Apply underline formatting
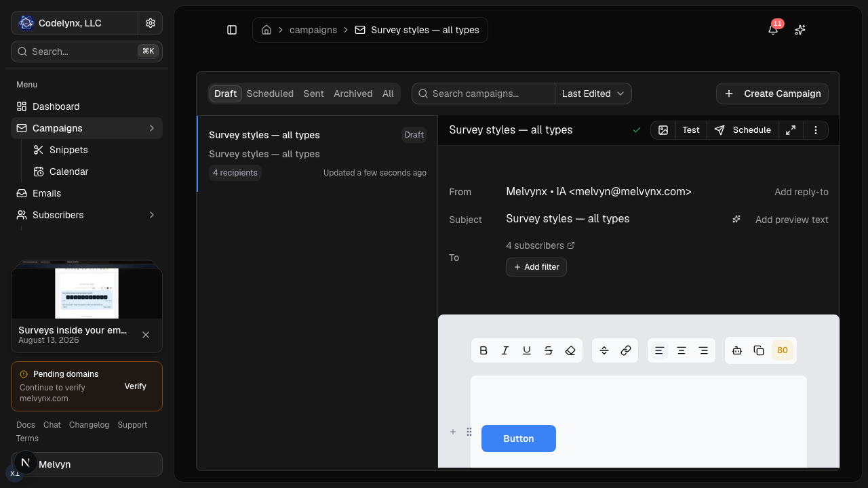This screenshot has width=868, height=488. pyautogui.click(x=527, y=350)
